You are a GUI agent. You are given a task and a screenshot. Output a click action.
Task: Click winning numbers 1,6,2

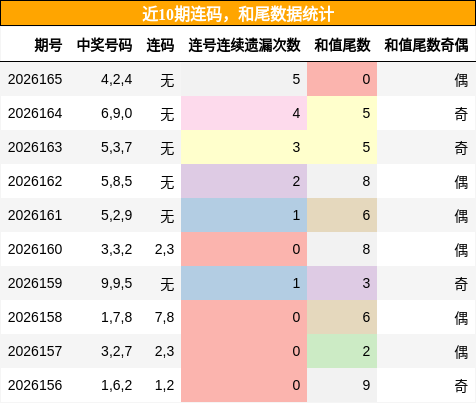click(117, 386)
